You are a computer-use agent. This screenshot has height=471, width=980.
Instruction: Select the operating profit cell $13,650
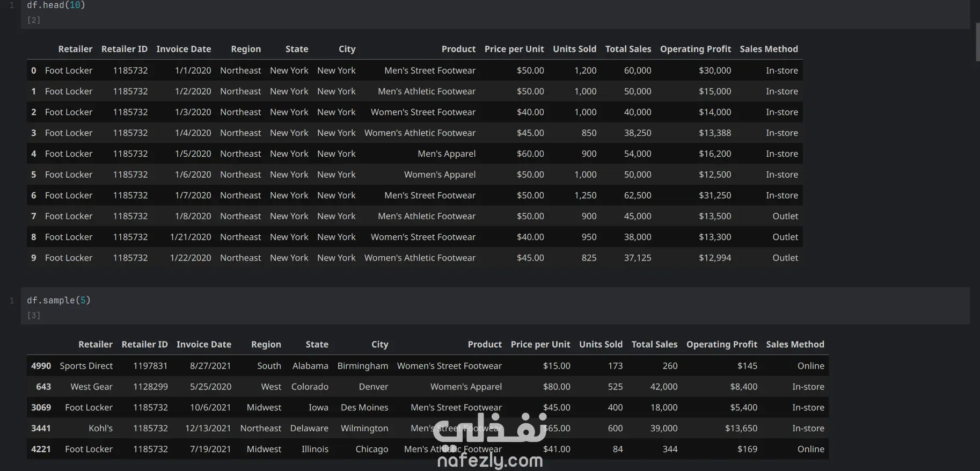(x=741, y=428)
